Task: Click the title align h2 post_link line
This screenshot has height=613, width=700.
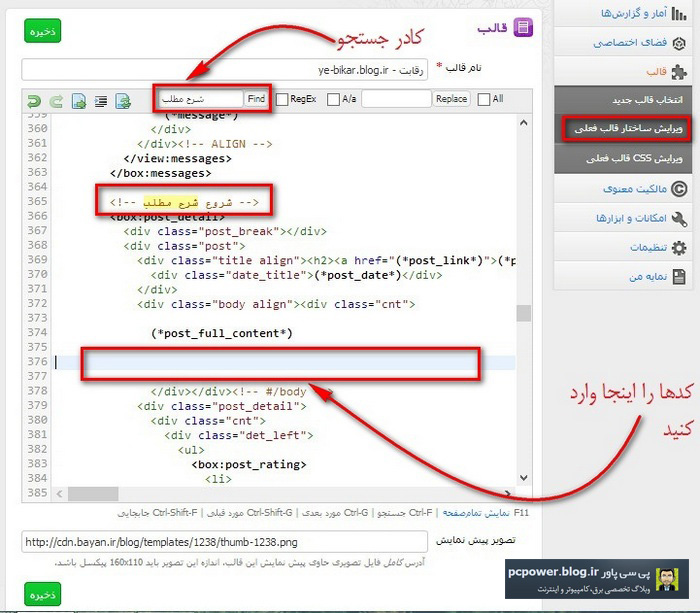Action: (x=326, y=261)
